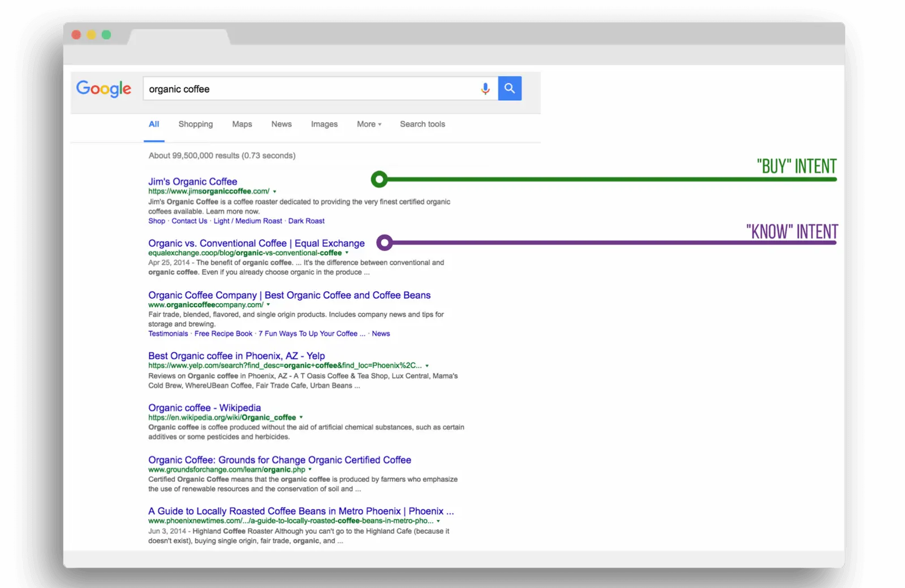Expand arrow next to equalexchange.coop URL
905x588 pixels.
(x=347, y=253)
